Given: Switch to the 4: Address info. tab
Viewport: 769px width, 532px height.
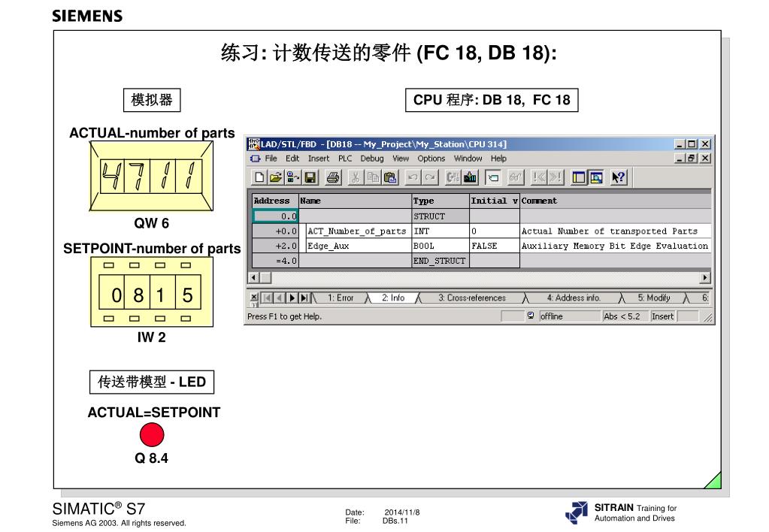Looking at the screenshot, I should (x=574, y=298).
